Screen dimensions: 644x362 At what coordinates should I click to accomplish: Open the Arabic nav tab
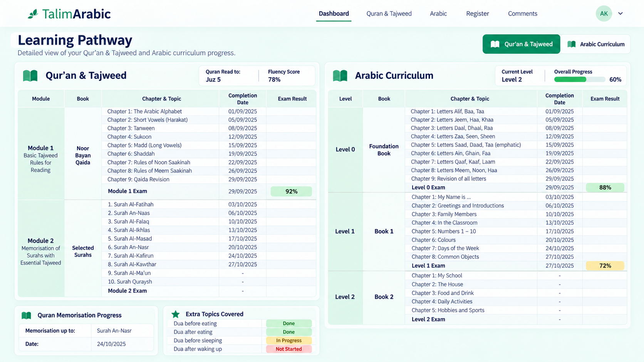[438, 13]
